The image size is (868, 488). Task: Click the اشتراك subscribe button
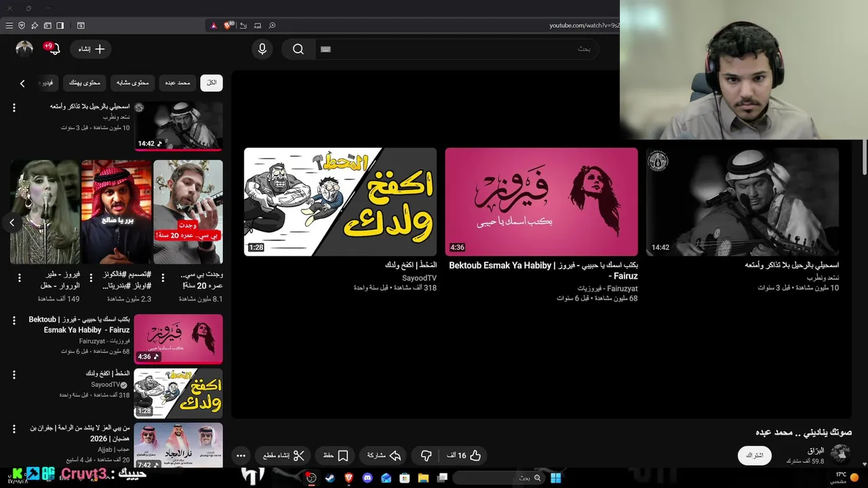[x=755, y=455]
